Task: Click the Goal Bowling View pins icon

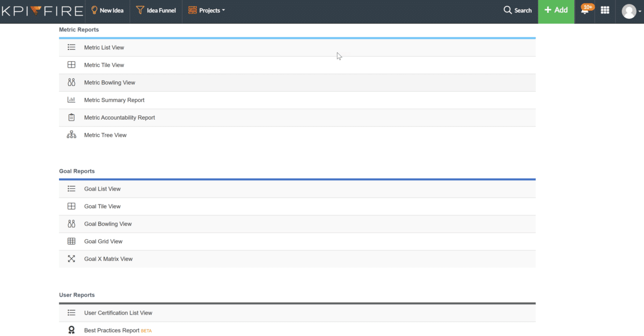Action: (71, 224)
